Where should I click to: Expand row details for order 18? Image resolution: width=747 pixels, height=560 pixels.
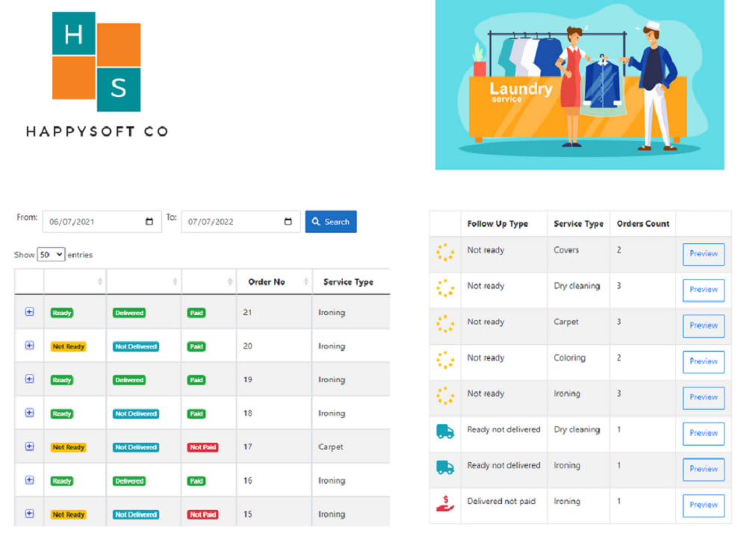point(30,413)
